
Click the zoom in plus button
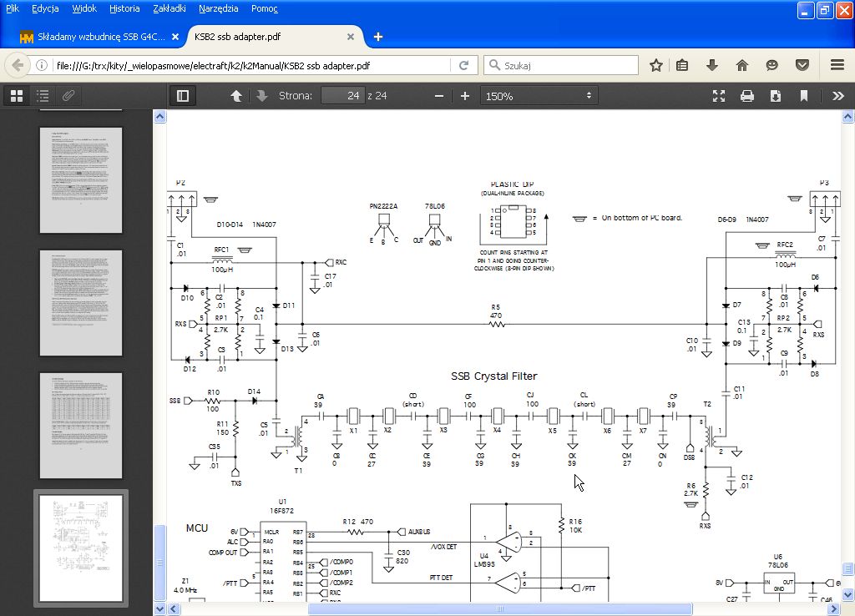click(x=465, y=96)
